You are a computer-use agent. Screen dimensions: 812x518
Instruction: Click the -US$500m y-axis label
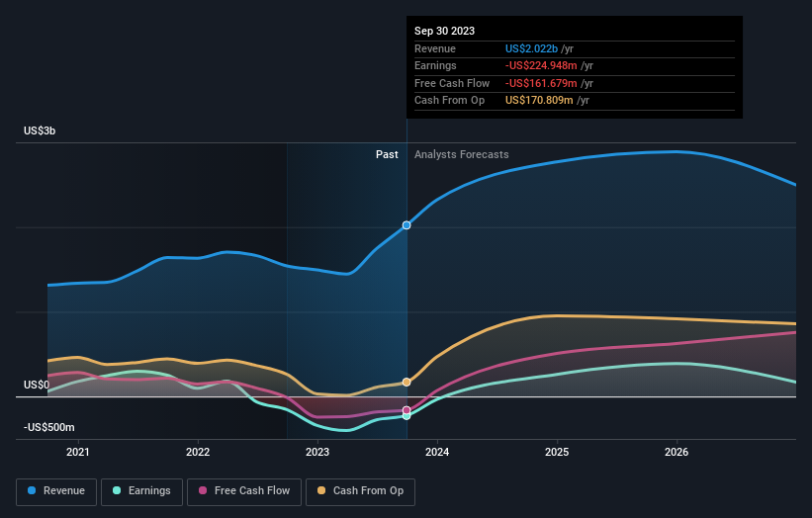49,427
